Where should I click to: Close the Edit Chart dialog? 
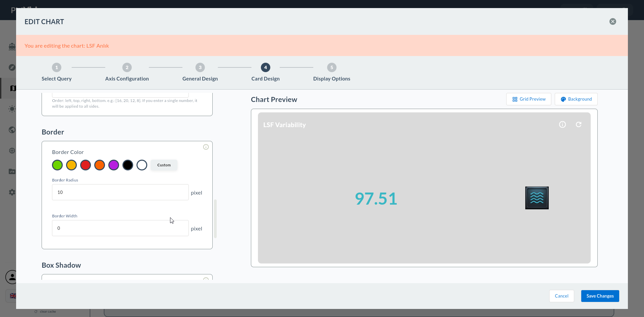click(613, 21)
